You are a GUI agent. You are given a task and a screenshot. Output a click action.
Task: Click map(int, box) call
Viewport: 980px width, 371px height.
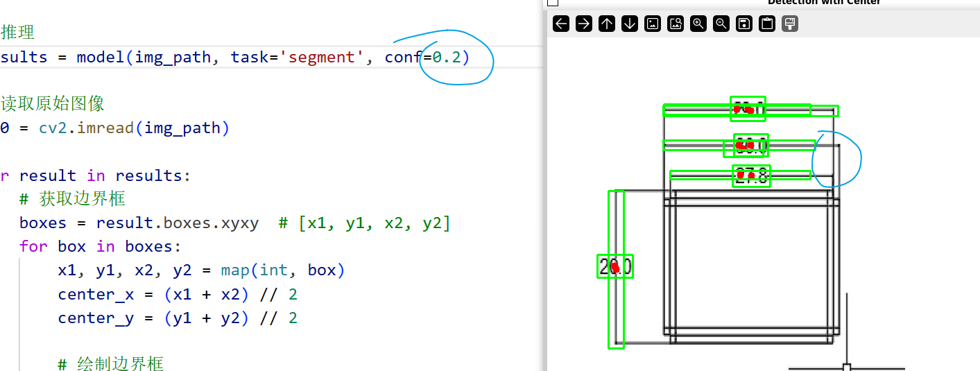point(283,270)
